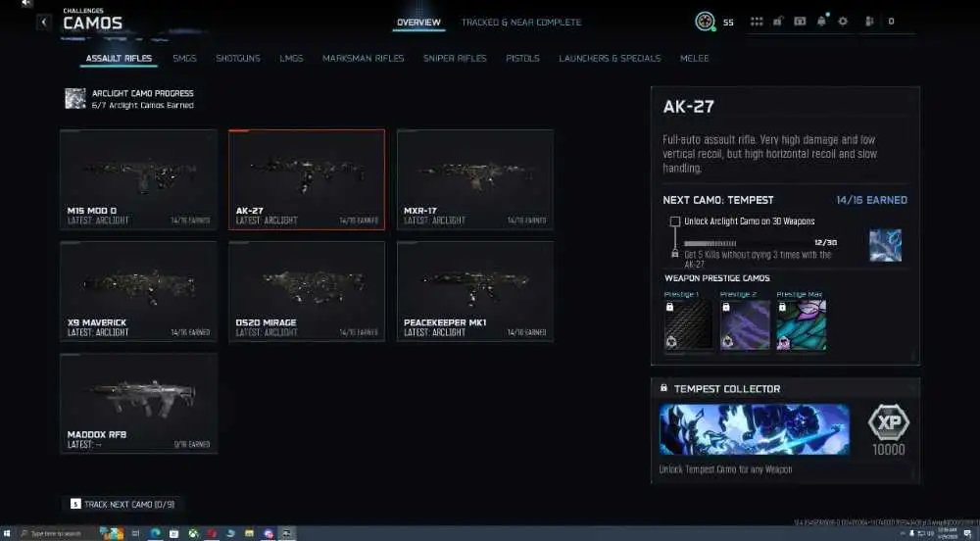Switch to SMGs tab

[x=184, y=58]
